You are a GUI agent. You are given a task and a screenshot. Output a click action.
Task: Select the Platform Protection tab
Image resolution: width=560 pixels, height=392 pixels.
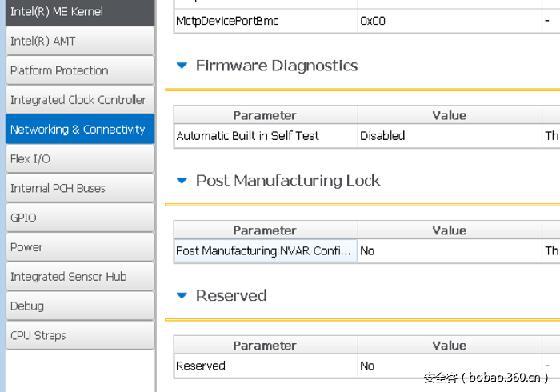pyautogui.click(x=78, y=70)
